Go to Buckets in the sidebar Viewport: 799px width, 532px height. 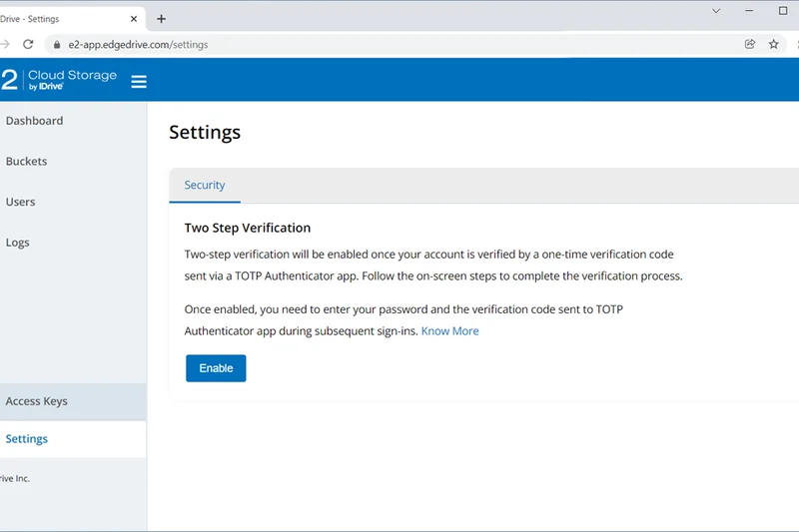click(x=26, y=162)
